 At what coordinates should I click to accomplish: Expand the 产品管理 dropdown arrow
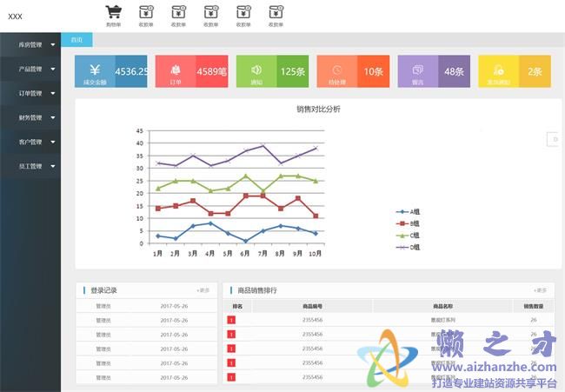(53, 70)
